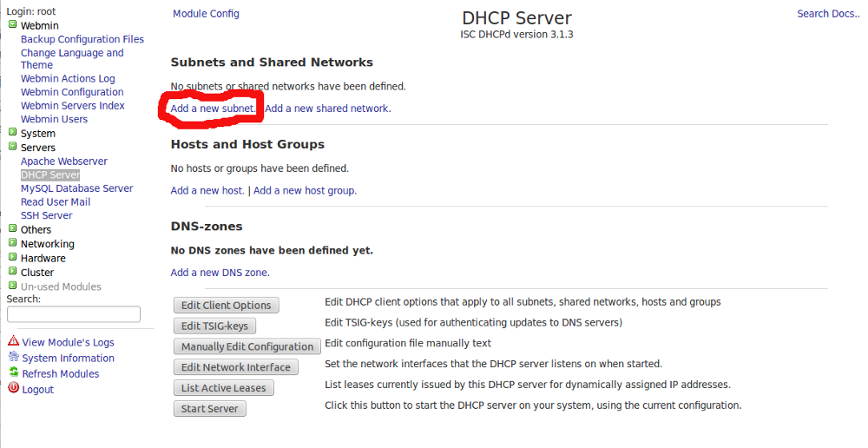Expand the Hardware category green icon
Image resolution: width=868 pixels, height=448 pixels.
pyautogui.click(x=12, y=257)
